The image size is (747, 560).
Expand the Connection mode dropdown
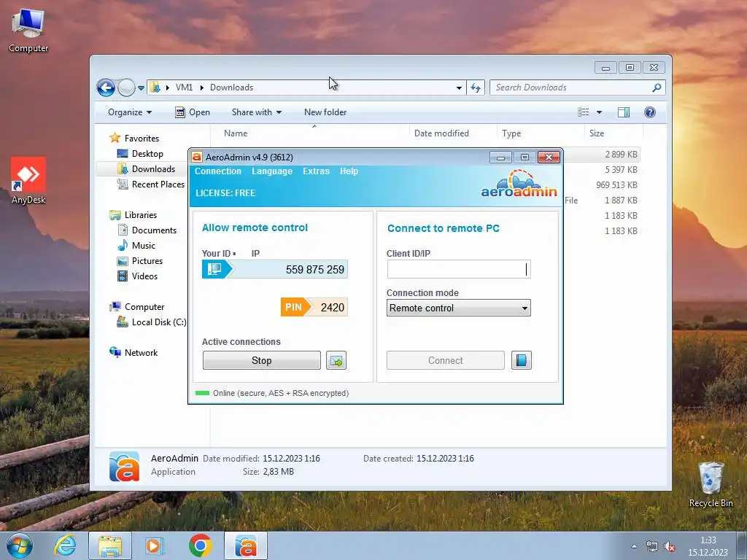click(x=524, y=308)
